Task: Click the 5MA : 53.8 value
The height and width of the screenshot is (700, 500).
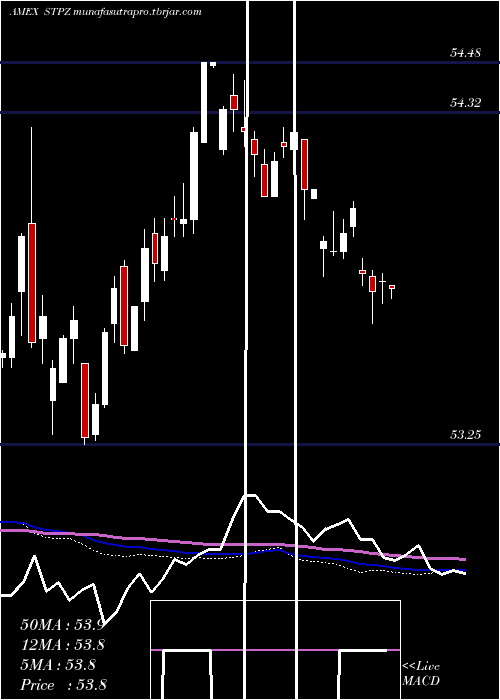Action: pos(58,665)
